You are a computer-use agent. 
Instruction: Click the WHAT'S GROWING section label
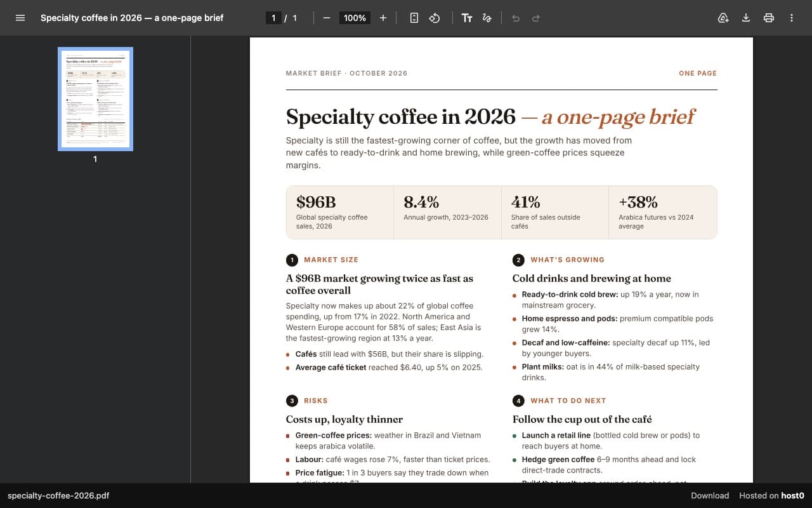pos(568,260)
